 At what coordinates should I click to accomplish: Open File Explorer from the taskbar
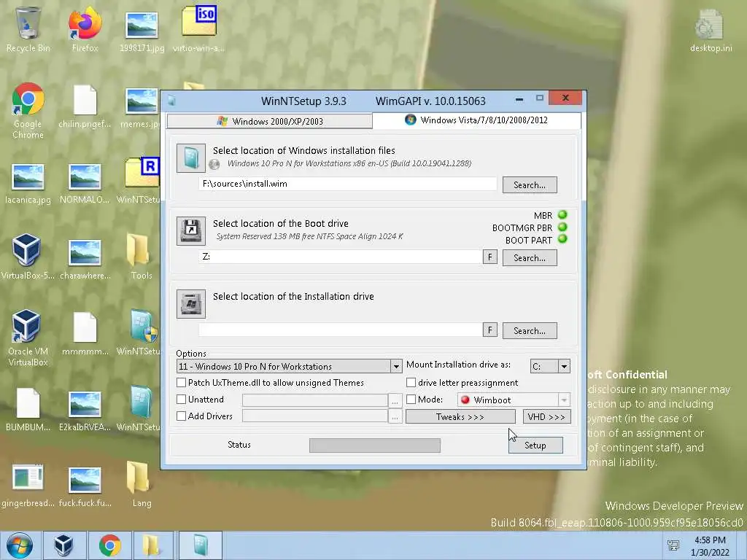tap(152, 545)
